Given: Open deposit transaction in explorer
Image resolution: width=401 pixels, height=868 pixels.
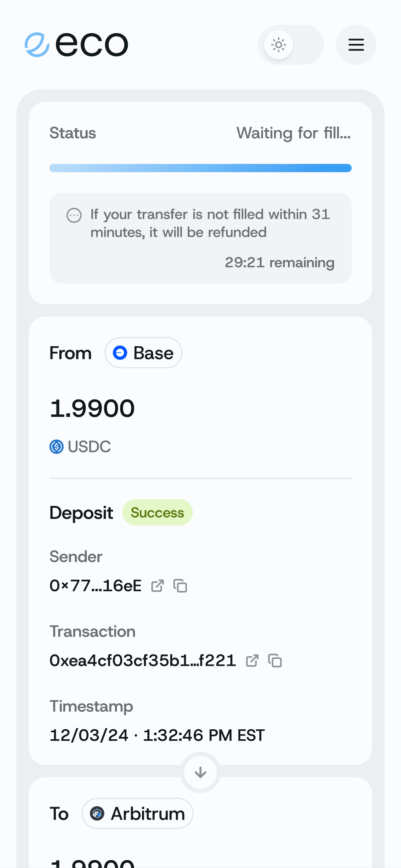Looking at the screenshot, I should 252,661.
